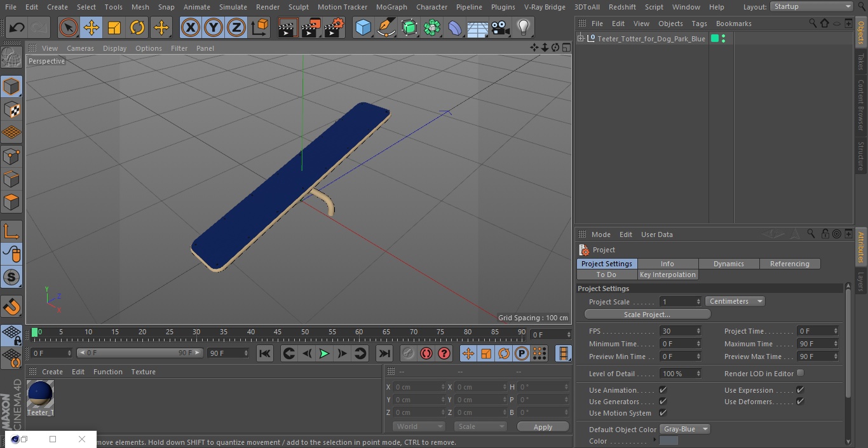The width and height of the screenshot is (868, 448).
Task: Click the FPS stepper arrows
Action: pyautogui.click(x=698, y=331)
